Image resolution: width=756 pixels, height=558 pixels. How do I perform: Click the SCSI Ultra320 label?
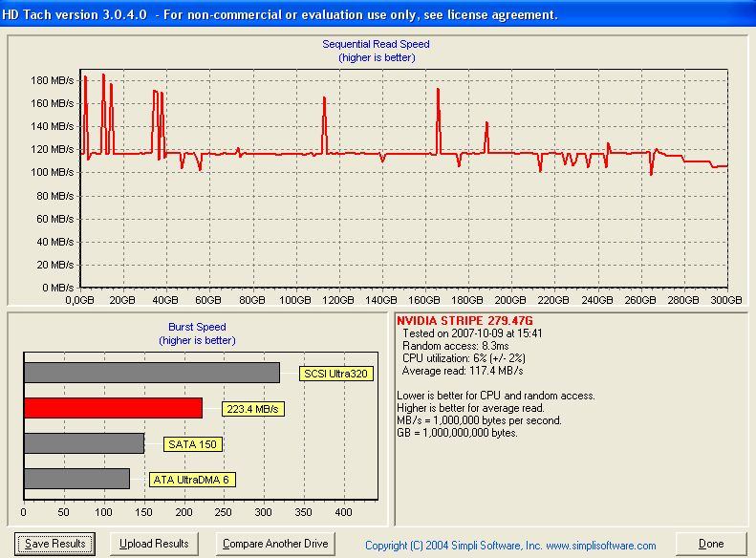(336, 374)
